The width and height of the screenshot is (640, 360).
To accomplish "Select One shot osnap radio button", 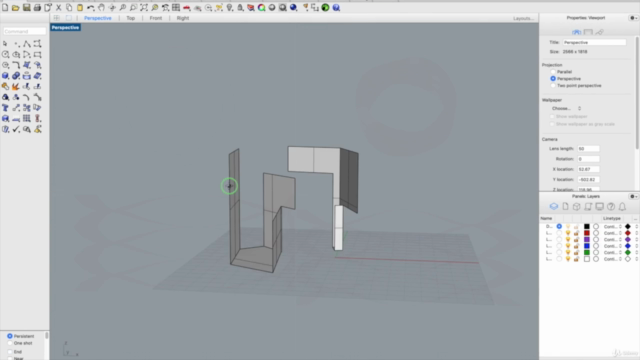I will click(10, 343).
